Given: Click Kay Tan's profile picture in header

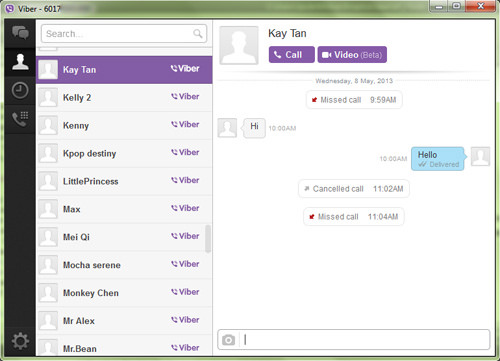Looking at the screenshot, I should tap(239, 45).
